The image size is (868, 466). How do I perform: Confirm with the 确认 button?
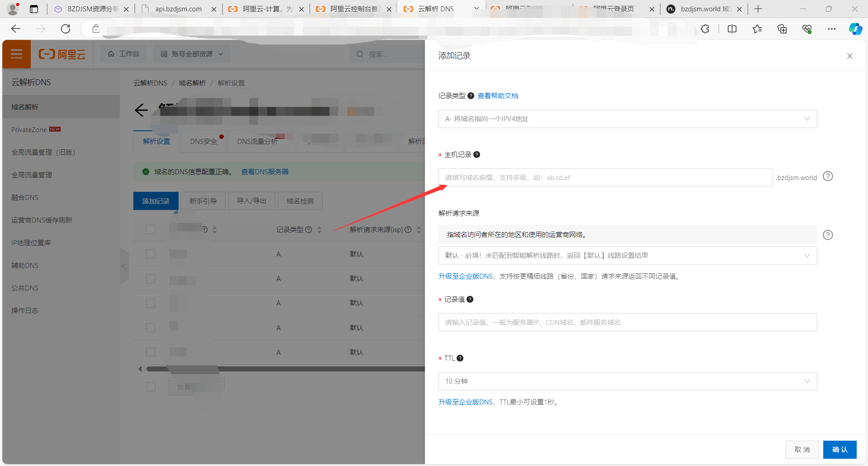[x=840, y=450]
